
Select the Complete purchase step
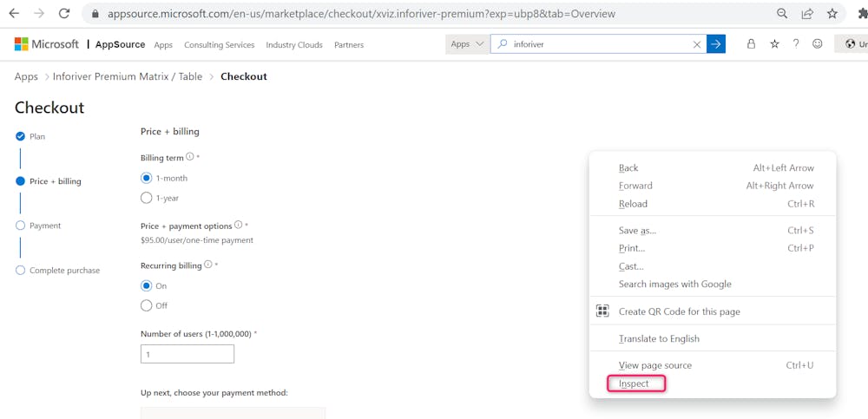click(x=57, y=270)
